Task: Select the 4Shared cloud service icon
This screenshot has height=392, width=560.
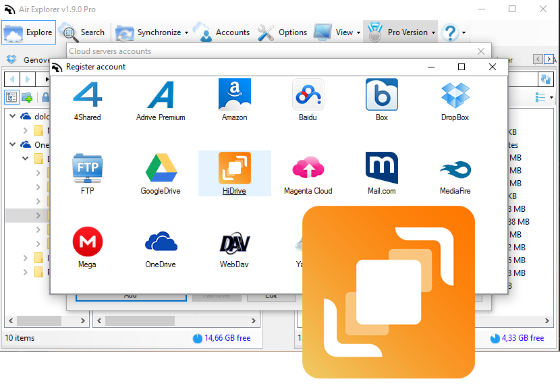Action: (x=87, y=101)
